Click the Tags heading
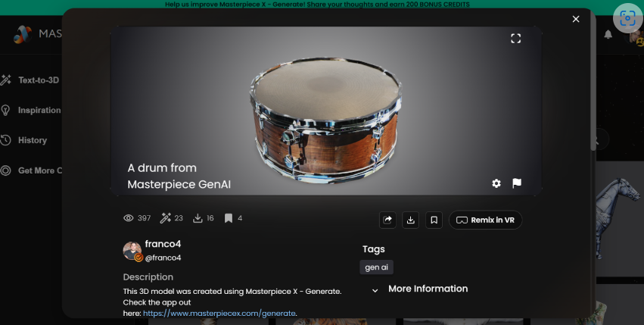 [374, 249]
